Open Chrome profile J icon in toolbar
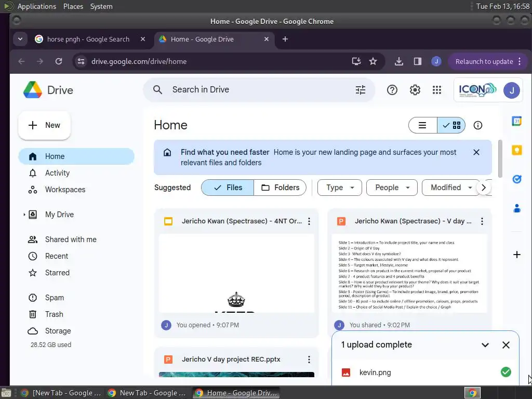 point(436,61)
